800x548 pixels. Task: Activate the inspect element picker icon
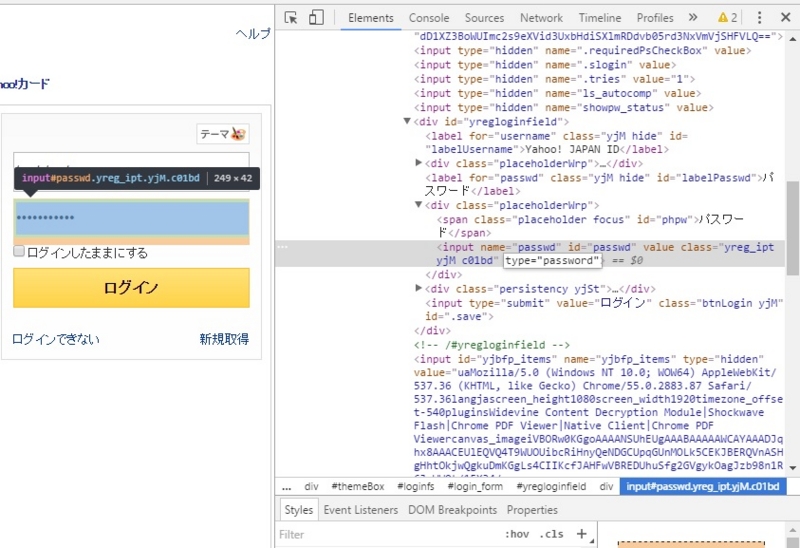tap(291, 18)
